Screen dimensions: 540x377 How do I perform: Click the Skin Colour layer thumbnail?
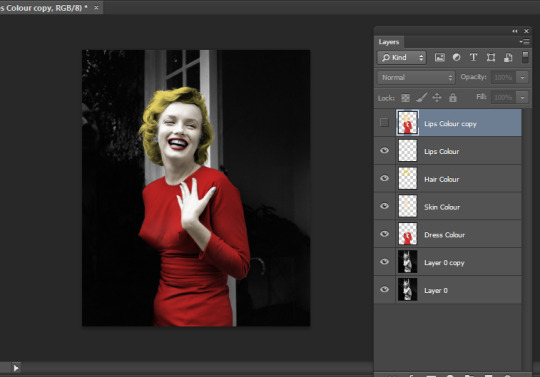[408, 206]
